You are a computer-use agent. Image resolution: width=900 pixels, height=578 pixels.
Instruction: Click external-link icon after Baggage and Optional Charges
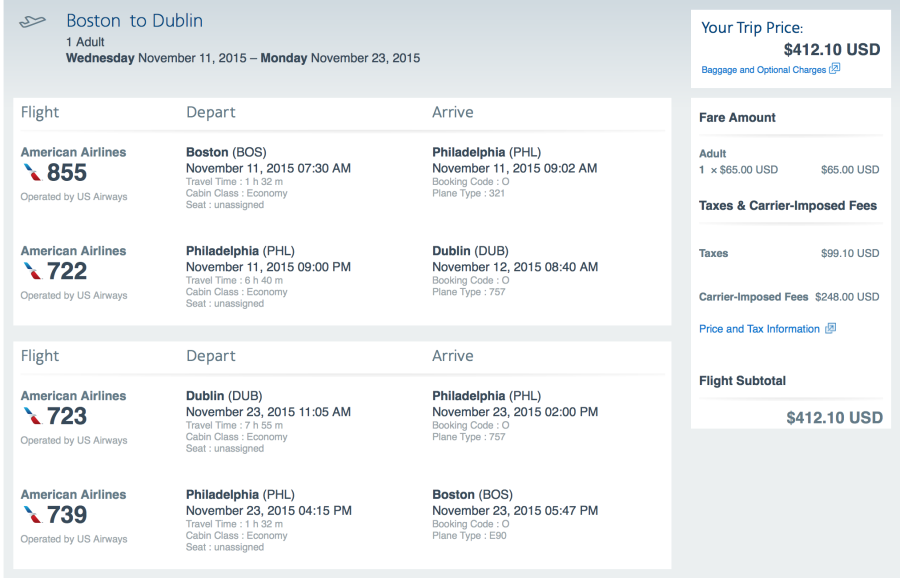[x=835, y=69]
